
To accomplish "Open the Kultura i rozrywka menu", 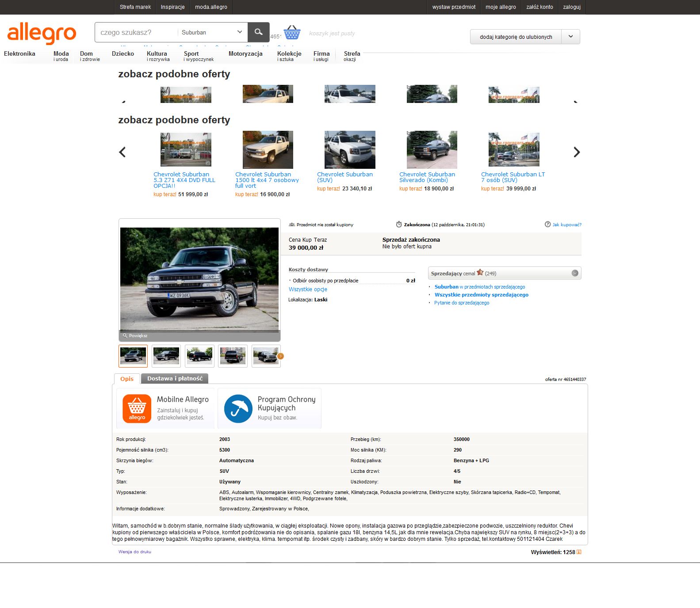I will pyautogui.click(x=158, y=56).
